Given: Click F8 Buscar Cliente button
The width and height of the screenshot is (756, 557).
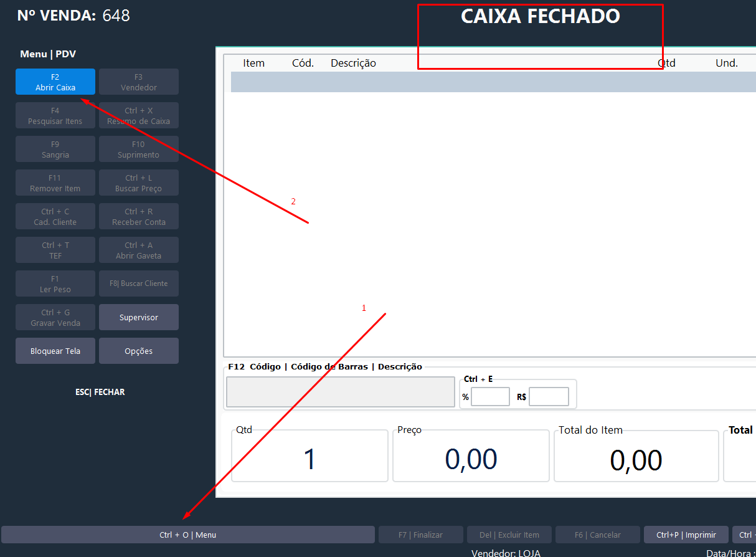Looking at the screenshot, I should point(139,283).
